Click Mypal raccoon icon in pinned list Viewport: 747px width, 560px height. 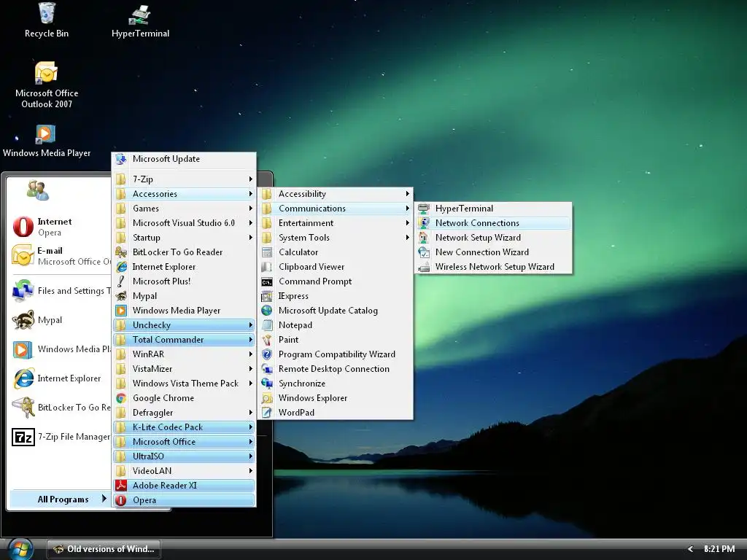[23, 320]
